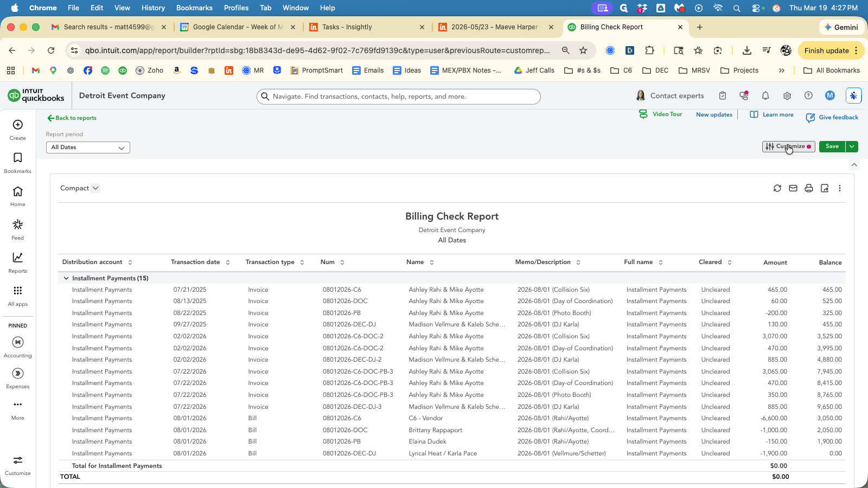Open macOS Spotlight search in menu bar
Viewport: 868px width, 488px height.
(x=737, y=8)
